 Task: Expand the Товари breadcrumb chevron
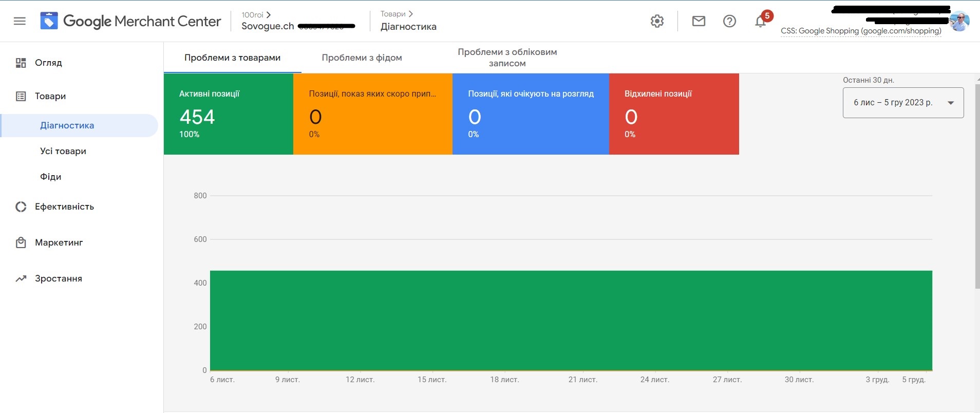click(x=410, y=14)
